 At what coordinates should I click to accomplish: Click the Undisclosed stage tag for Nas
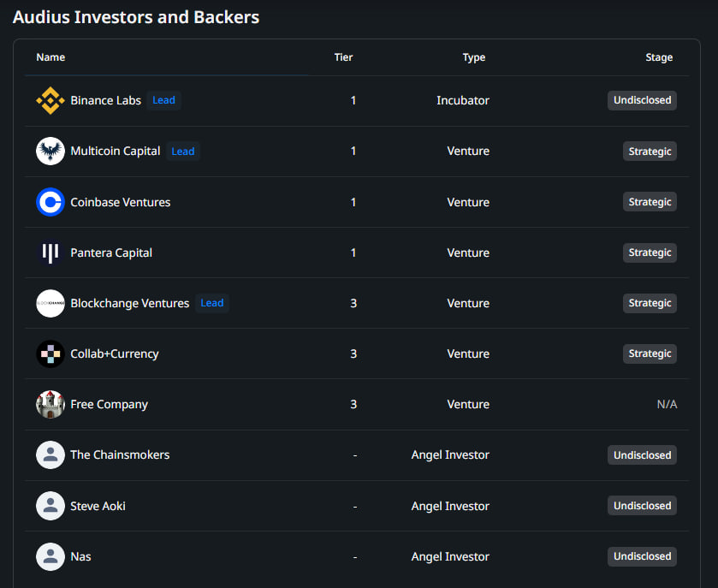[642, 556]
